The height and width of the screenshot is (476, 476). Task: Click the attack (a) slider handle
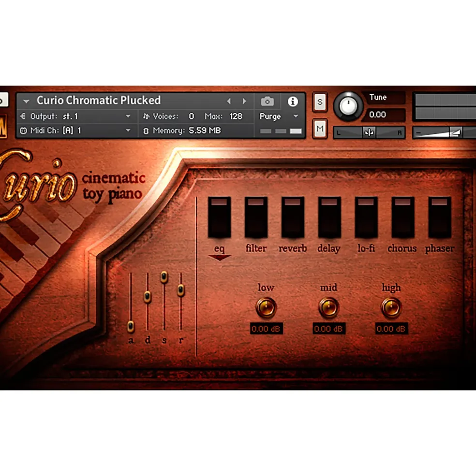pyautogui.click(x=131, y=326)
